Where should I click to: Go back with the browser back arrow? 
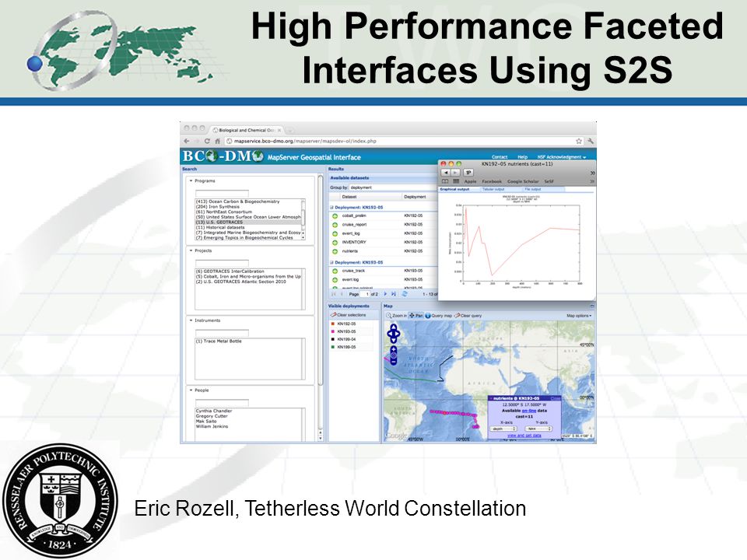pos(187,141)
